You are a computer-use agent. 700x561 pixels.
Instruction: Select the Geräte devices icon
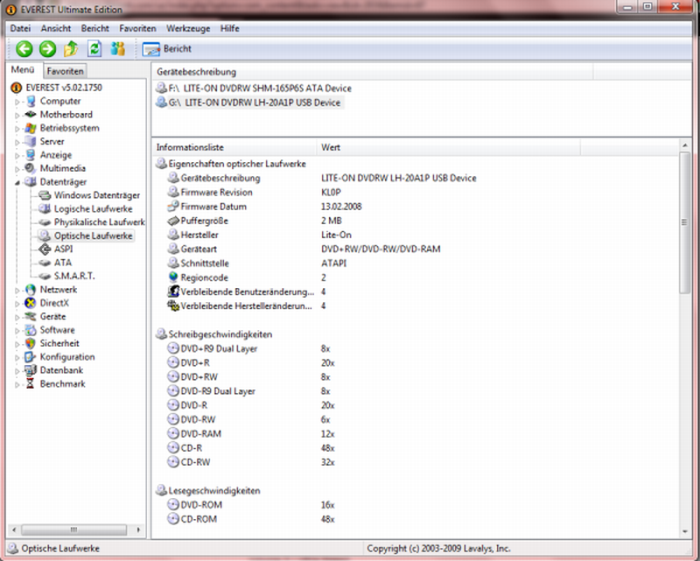pyautogui.click(x=30, y=316)
